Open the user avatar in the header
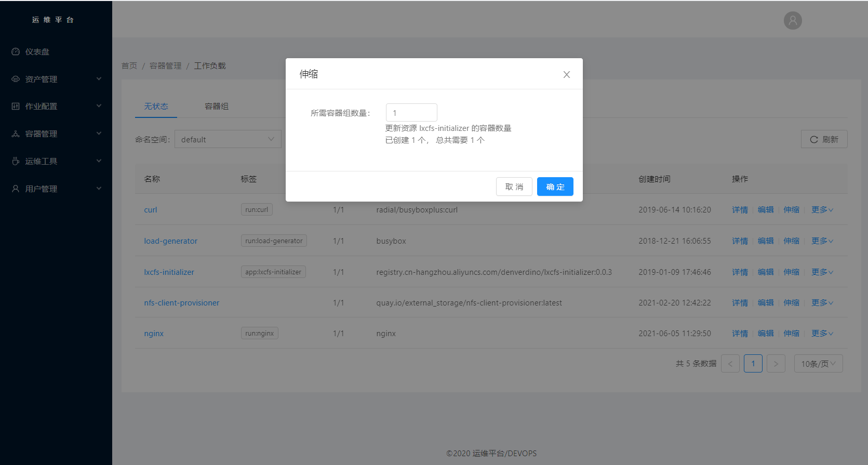 793,20
